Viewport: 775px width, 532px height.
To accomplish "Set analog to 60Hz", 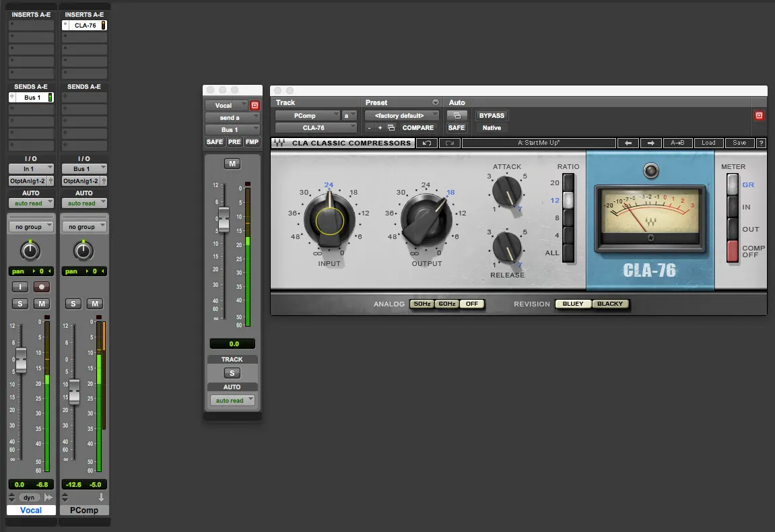I will coord(447,304).
